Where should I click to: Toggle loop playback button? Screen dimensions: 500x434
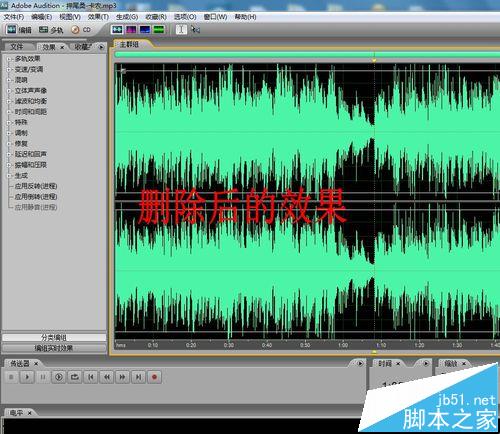point(75,377)
